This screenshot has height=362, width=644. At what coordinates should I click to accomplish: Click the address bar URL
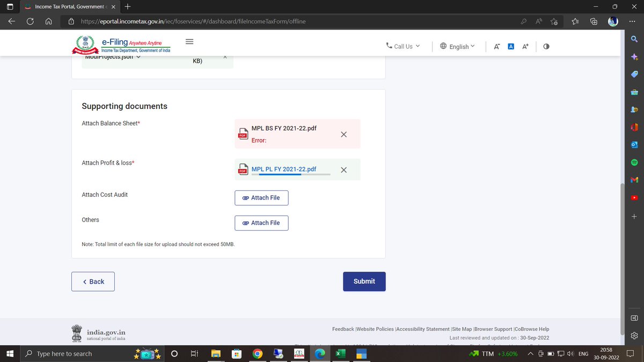193,21
